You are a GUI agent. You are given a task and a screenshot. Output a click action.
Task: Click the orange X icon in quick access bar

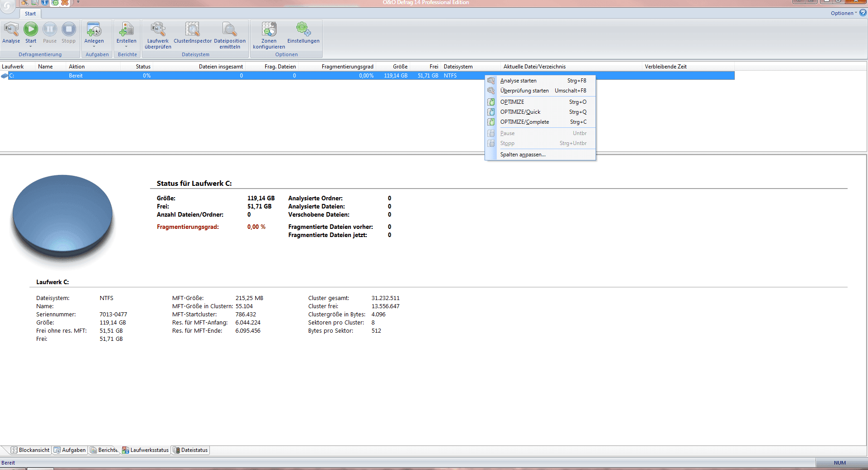point(65,2)
